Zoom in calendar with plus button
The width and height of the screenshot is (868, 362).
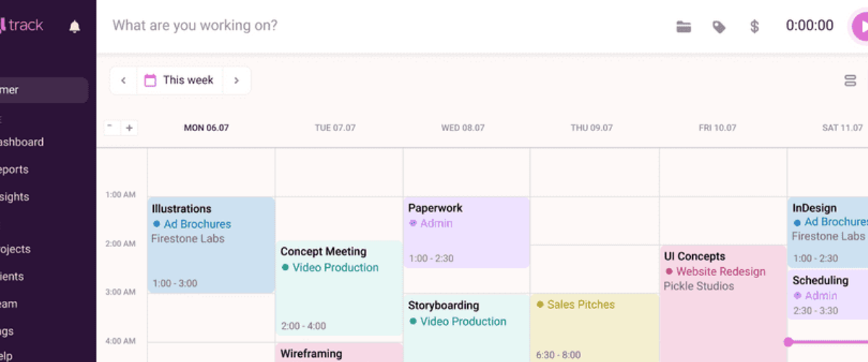point(129,127)
